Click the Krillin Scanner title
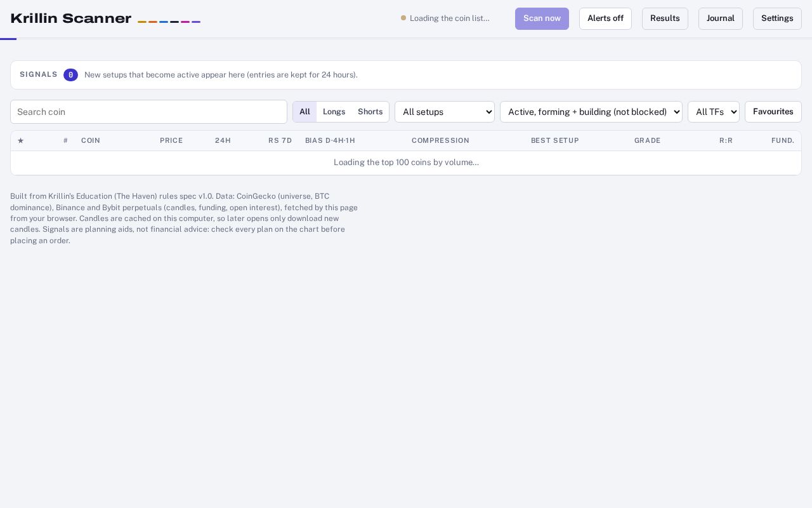 click(x=71, y=18)
